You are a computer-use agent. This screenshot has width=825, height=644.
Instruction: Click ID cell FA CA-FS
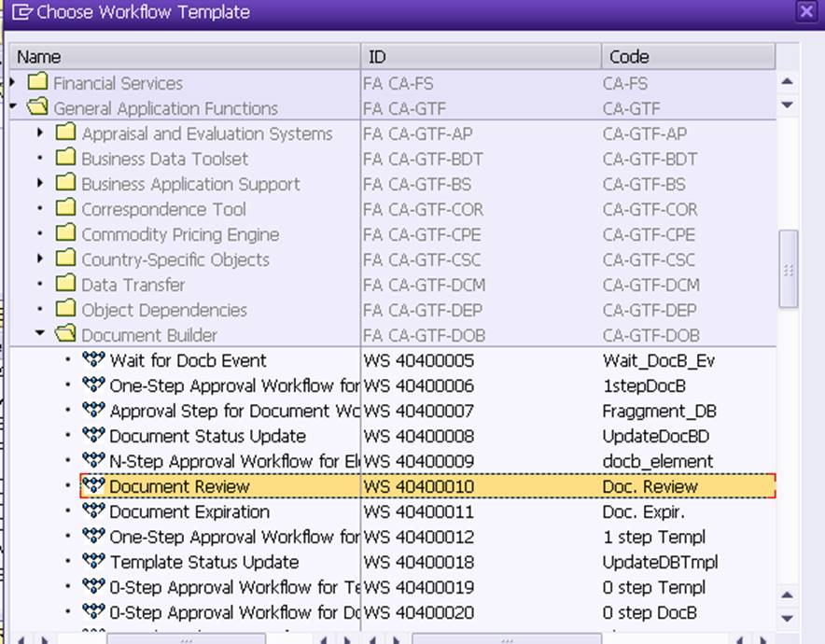(399, 83)
